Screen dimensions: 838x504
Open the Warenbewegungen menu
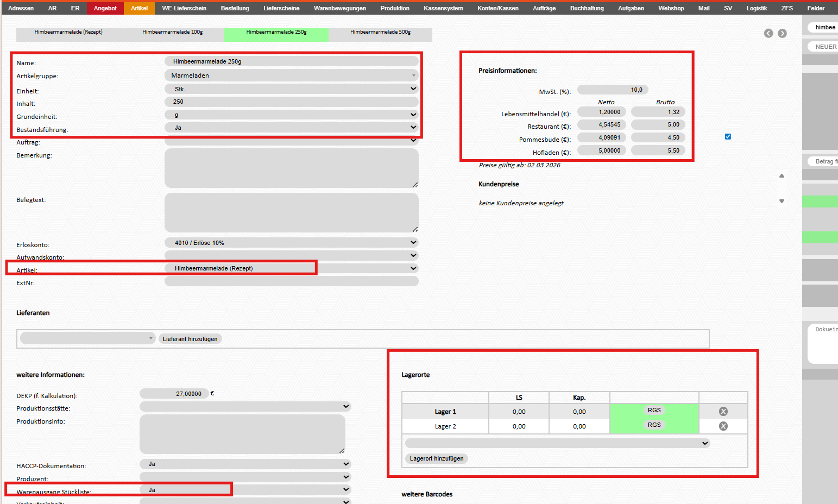(339, 8)
